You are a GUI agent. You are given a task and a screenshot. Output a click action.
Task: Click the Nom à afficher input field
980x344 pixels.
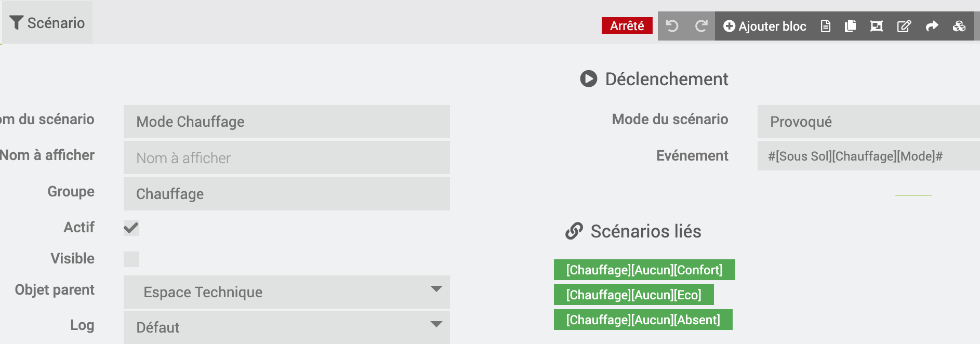(x=286, y=158)
